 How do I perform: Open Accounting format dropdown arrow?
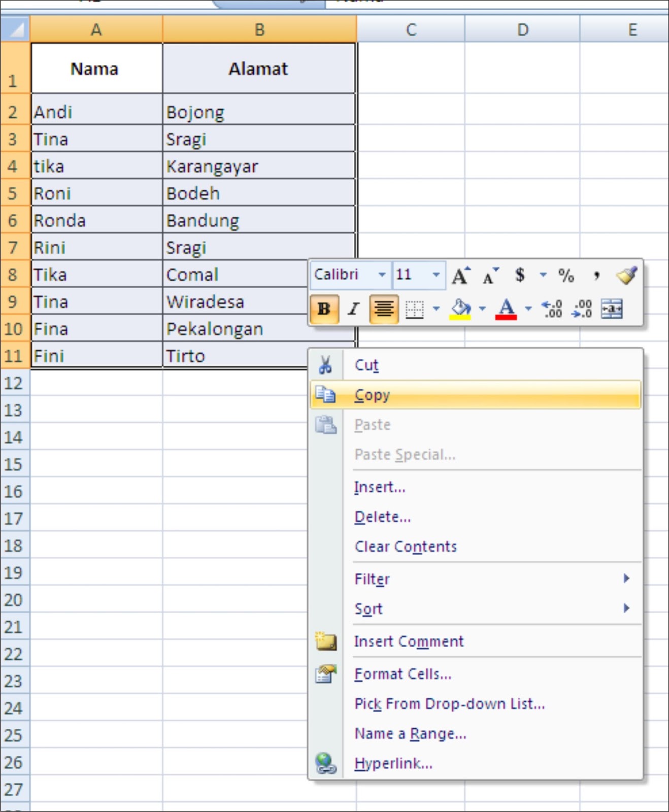point(543,275)
